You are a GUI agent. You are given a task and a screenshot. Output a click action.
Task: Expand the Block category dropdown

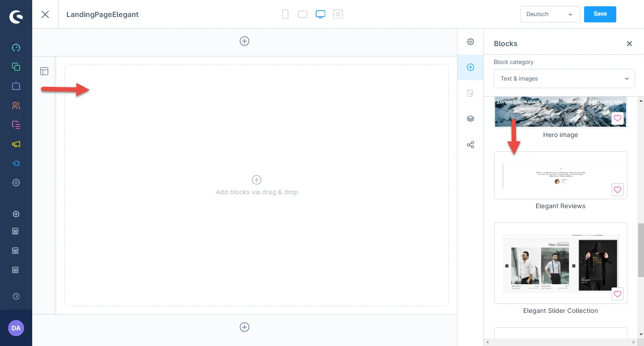[x=564, y=79]
